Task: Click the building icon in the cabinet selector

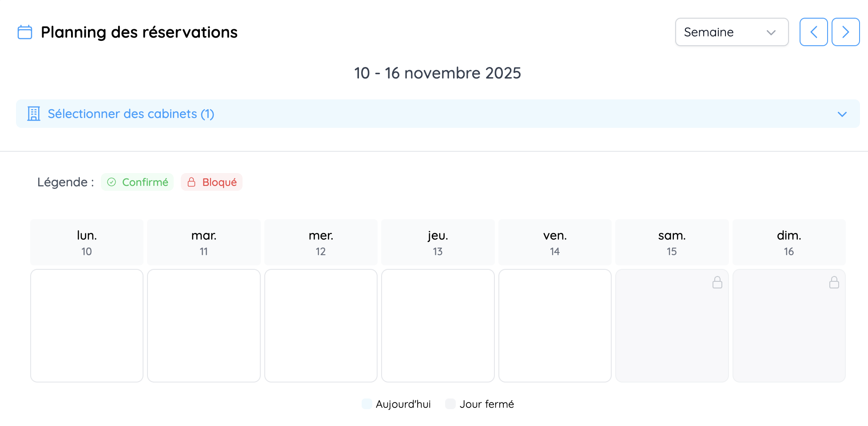Action: click(33, 114)
